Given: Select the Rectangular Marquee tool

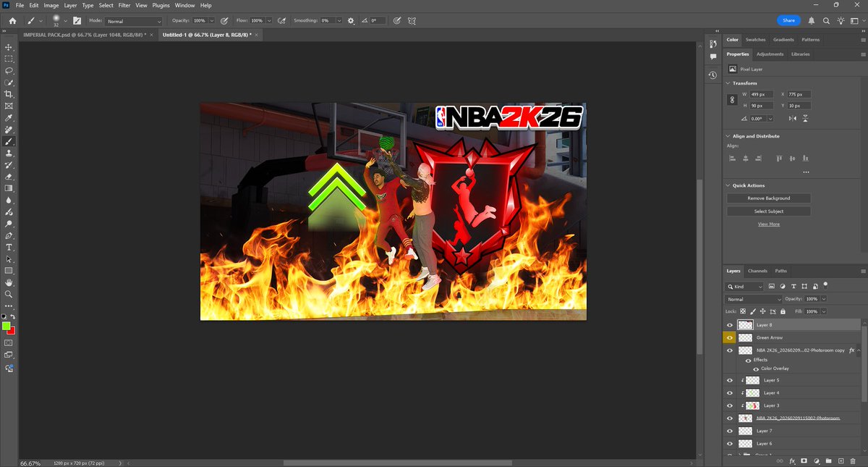Looking at the screenshot, I should [x=9, y=59].
